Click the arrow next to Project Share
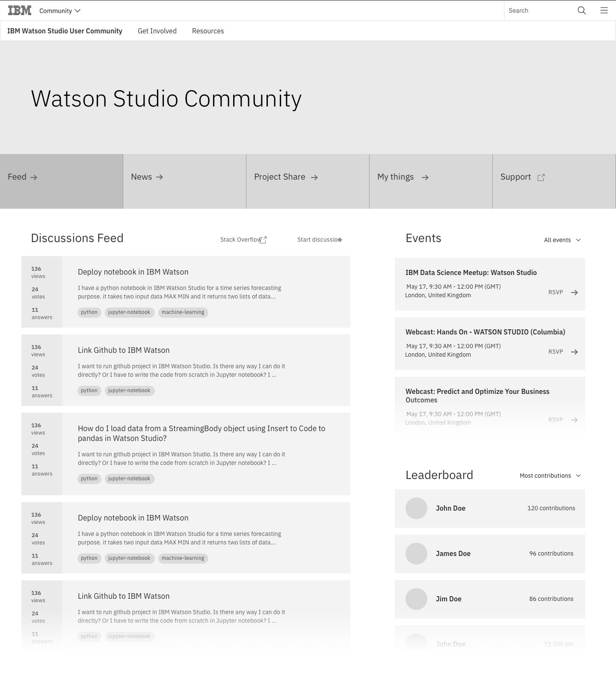616x689 pixels. pos(314,177)
